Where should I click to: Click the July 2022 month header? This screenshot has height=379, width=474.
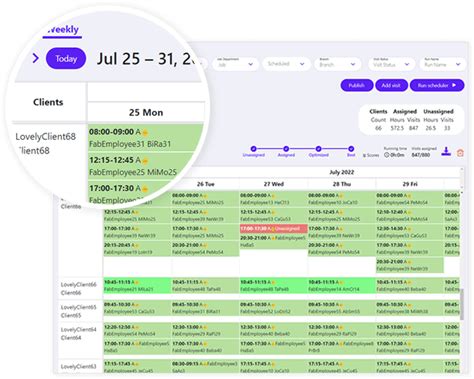coord(342,172)
